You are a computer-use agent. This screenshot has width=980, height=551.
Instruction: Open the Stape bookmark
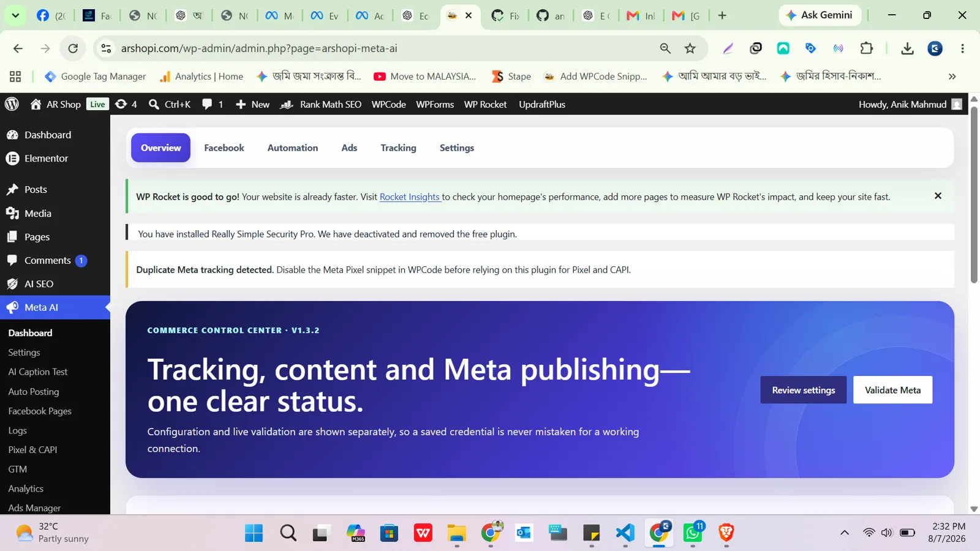point(511,77)
